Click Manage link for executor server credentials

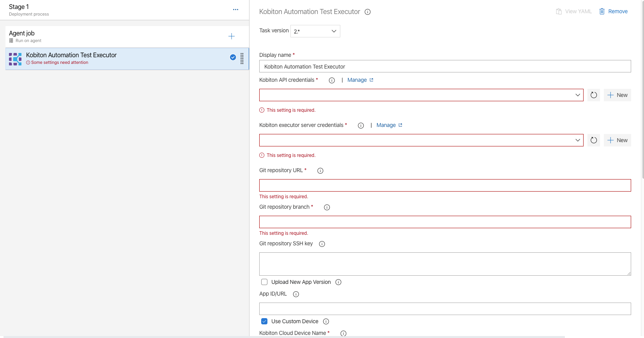pyautogui.click(x=386, y=125)
